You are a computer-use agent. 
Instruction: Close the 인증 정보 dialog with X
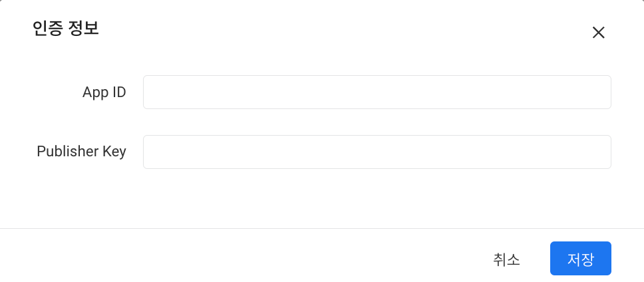[598, 33]
